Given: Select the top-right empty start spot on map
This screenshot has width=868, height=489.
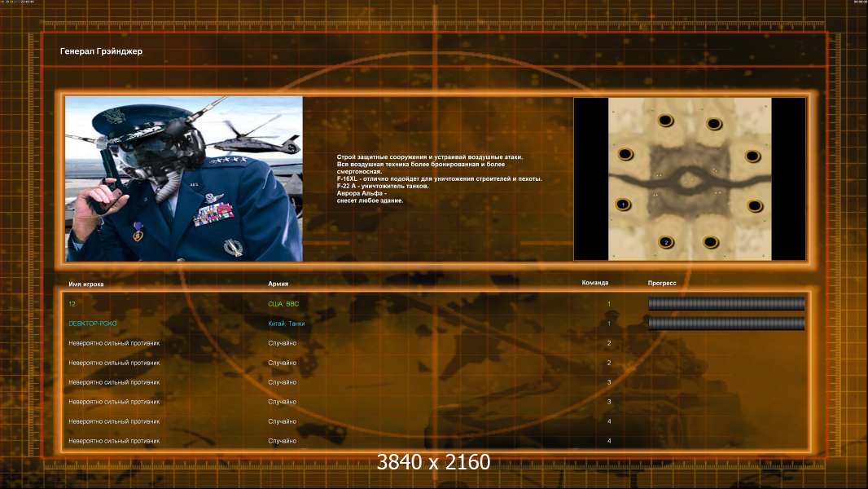Looking at the screenshot, I should click(714, 124).
